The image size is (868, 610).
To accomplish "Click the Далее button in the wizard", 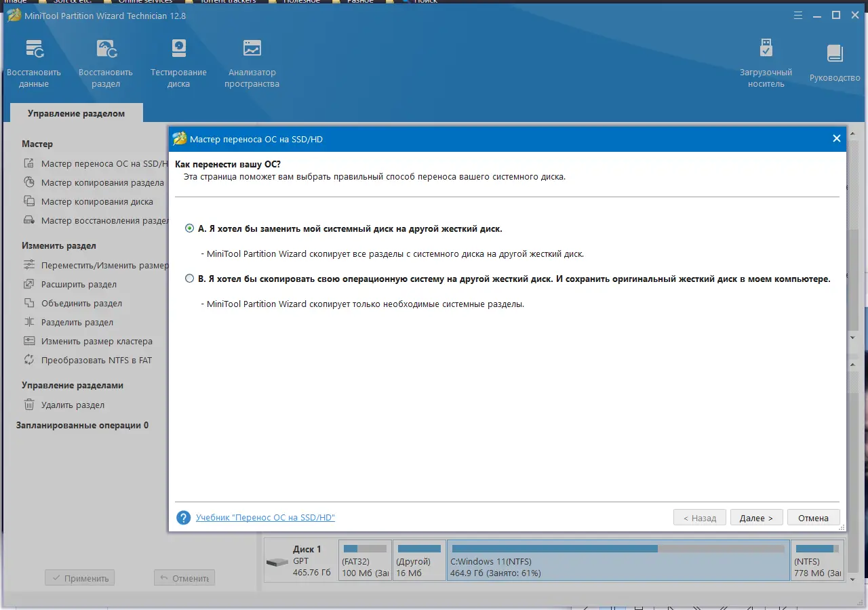I will [x=755, y=517].
